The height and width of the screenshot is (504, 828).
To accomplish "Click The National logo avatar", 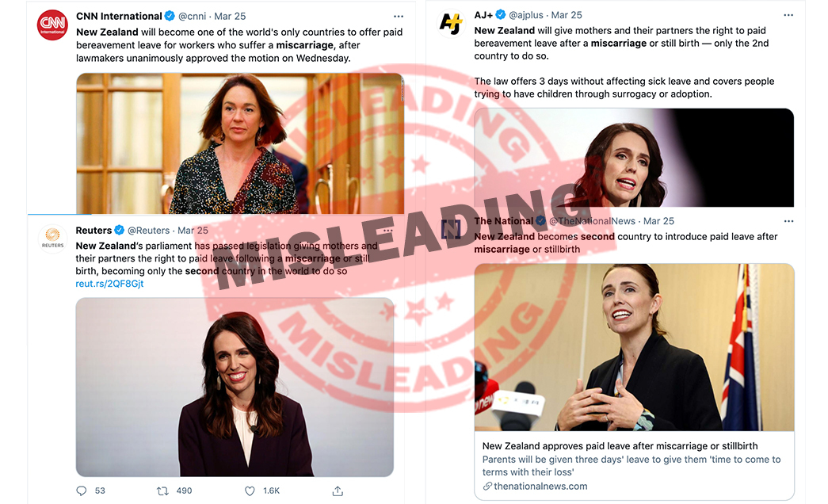I will (x=451, y=229).
